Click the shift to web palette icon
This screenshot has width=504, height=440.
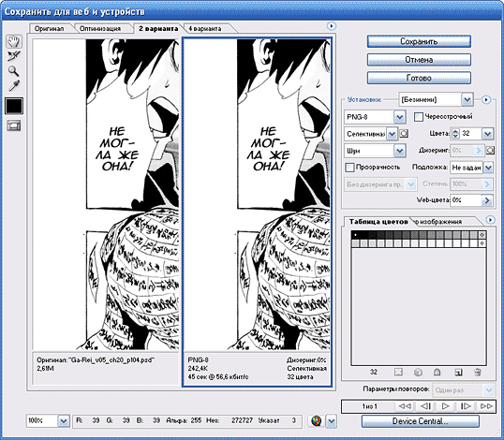coord(418,372)
